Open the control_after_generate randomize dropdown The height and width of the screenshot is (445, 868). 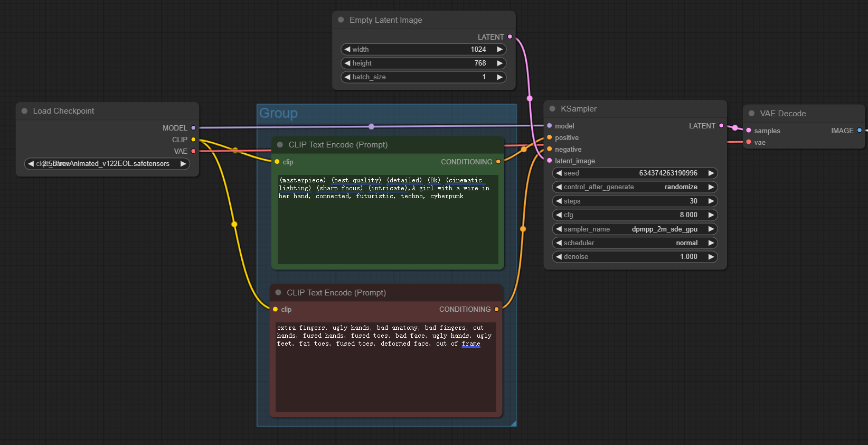tap(635, 187)
